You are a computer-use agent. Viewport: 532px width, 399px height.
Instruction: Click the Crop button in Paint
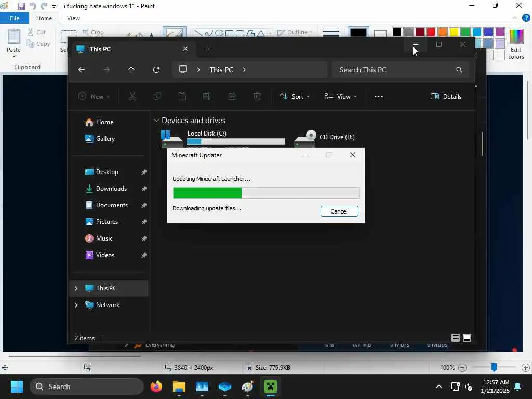93,32
